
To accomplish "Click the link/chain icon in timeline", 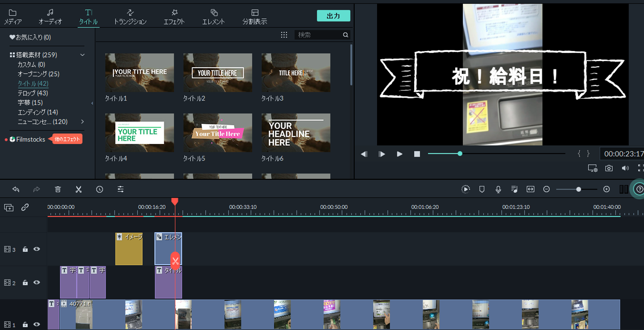I will click(x=25, y=207).
